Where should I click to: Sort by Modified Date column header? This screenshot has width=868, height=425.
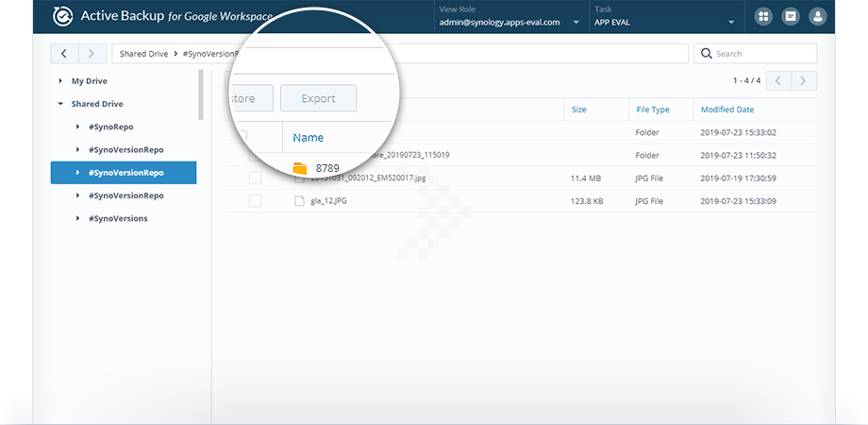(x=726, y=110)
